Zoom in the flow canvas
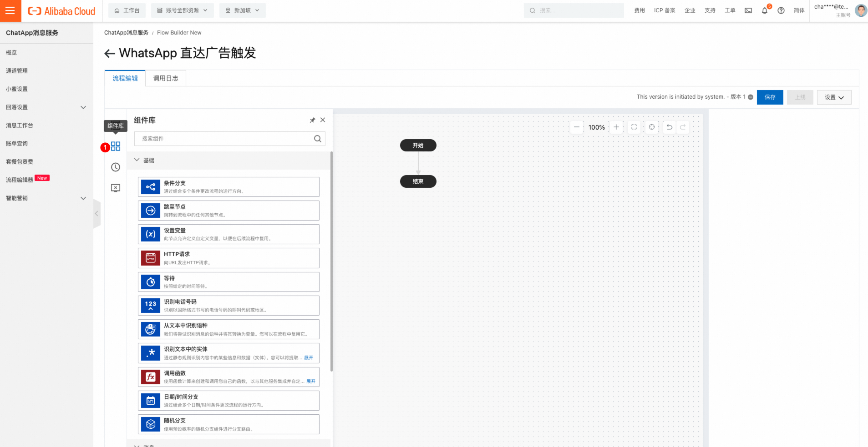 (x=616, y=127)
